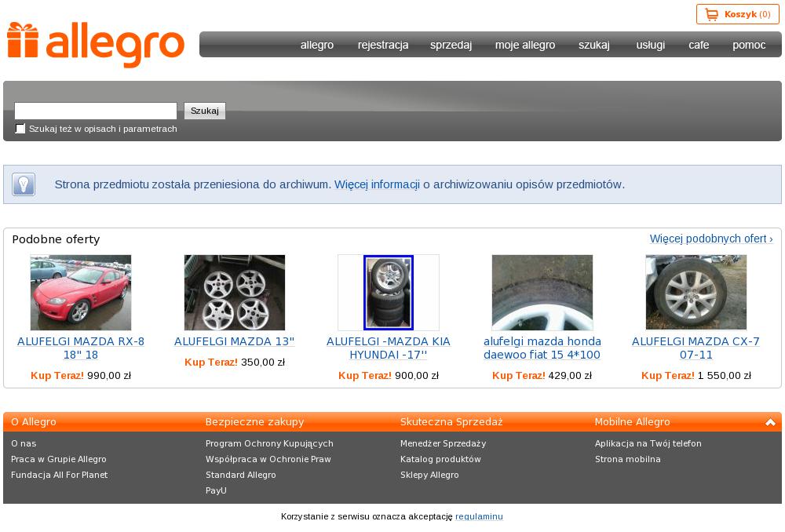
Task: Open the Mazda CX-7 wheel thumbnail
Action: coord(696,292)
